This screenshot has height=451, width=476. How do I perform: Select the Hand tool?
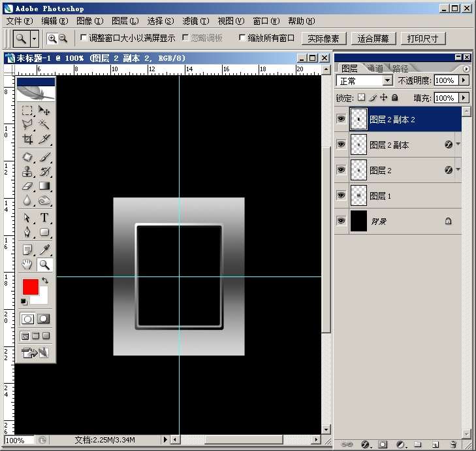click(x=27, y=265)
